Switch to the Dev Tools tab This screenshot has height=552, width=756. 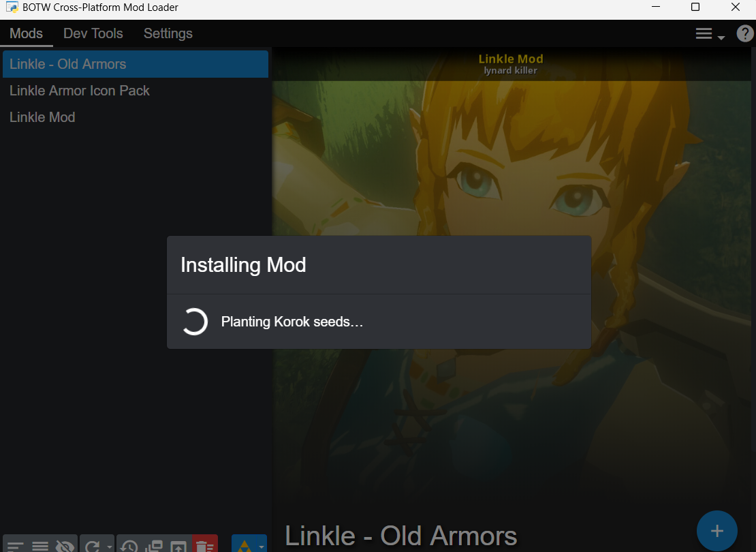coord(93,33)
